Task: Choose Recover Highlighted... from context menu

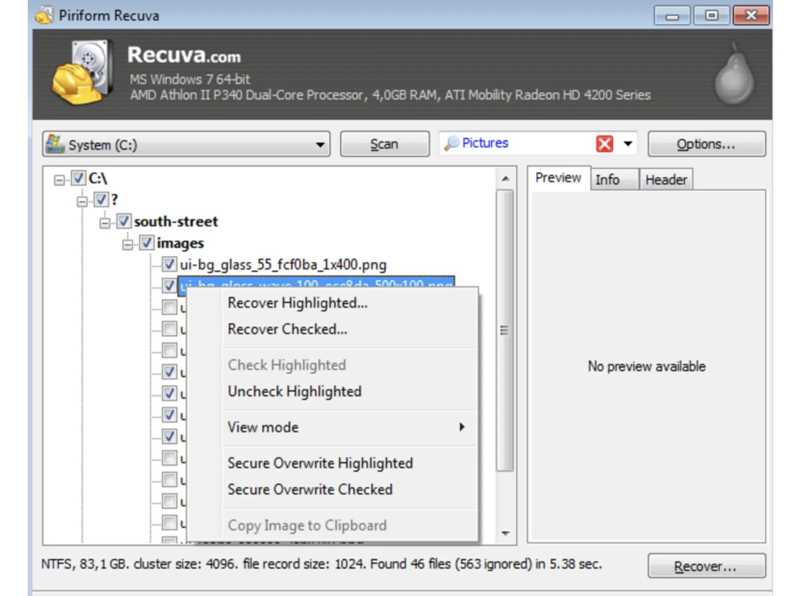Action: (x=297, y=303)
